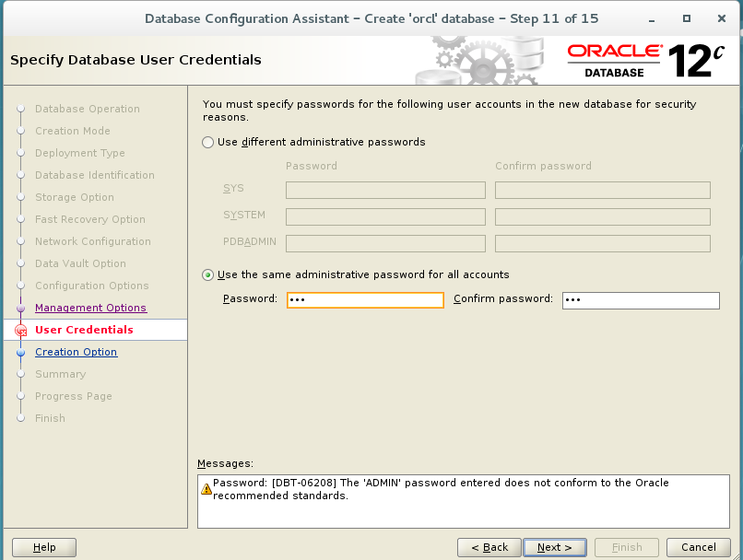Image resolution: width=743 pixels, height=560 pixels.
Task: Click the SYSTEM confirm password field
Action: (603, 216)
